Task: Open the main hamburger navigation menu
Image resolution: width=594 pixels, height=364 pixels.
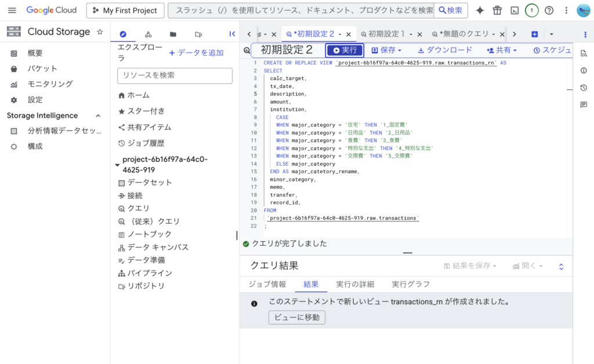Action: (12, 10)
